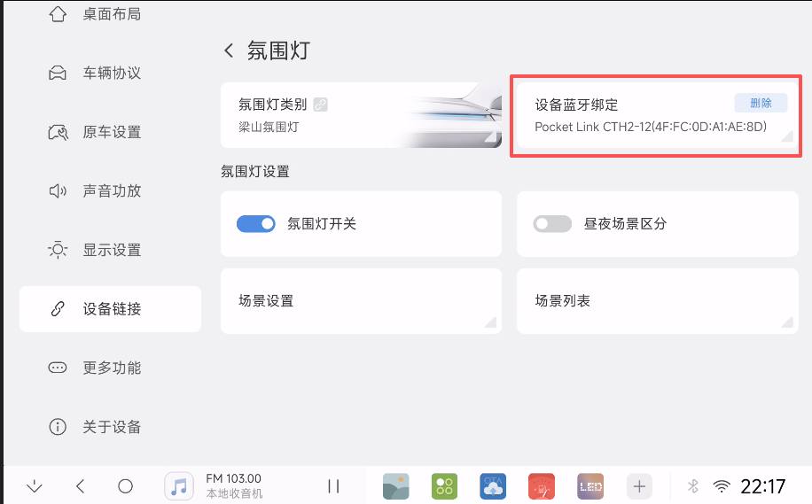812x504 pixels.
Task: Click the car icon beside 车辆协议
Action: tap(58, 73)
